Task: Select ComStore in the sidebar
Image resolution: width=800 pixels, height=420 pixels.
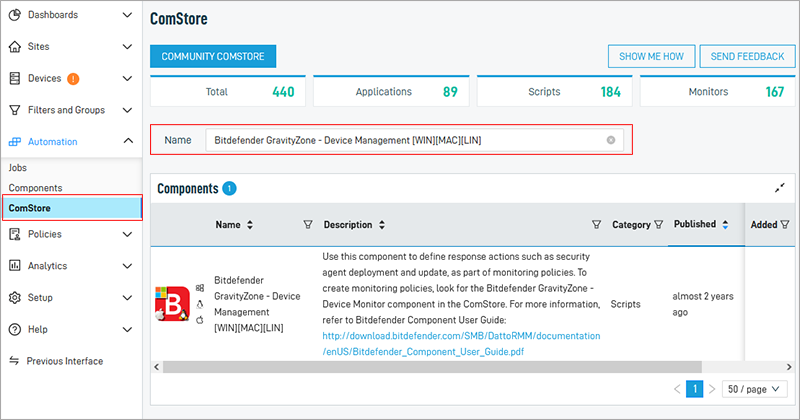Action: 72,208
